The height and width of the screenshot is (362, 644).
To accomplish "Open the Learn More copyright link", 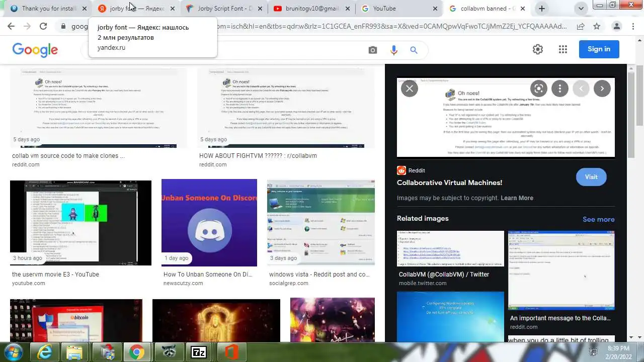I will (517, 198).
